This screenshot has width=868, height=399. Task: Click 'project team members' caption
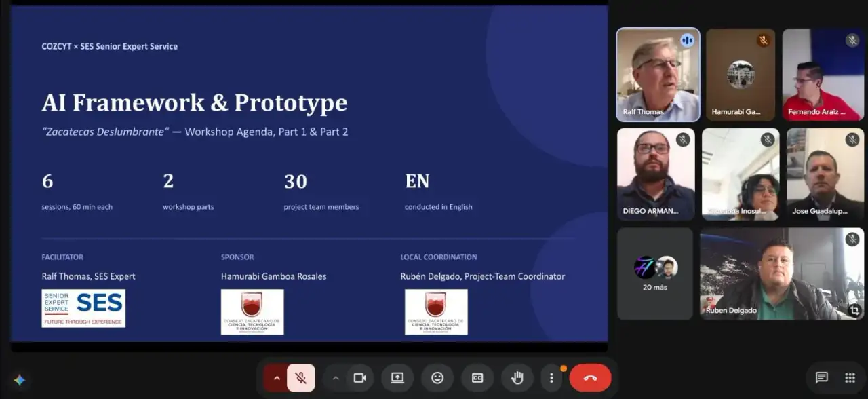coord(321,207)
